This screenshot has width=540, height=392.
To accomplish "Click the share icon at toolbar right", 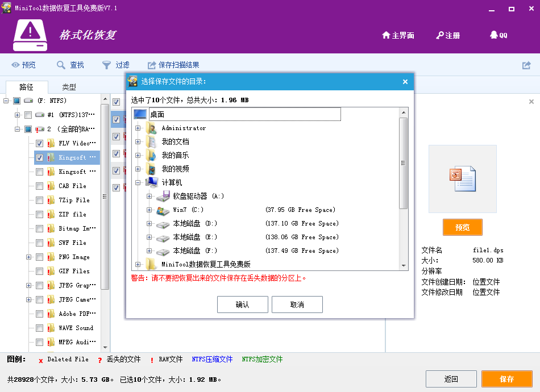I will [x=526, y=65].
